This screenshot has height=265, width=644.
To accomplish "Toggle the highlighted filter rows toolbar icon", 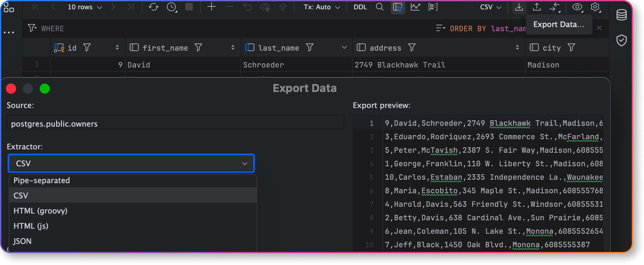I will pyautogui.click(x=398, y=7).
